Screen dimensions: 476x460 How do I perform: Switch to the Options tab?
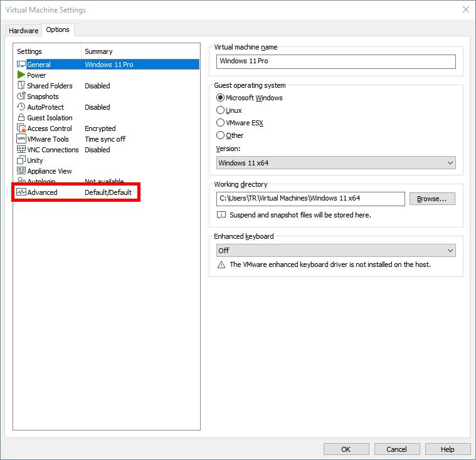[58, 29]
